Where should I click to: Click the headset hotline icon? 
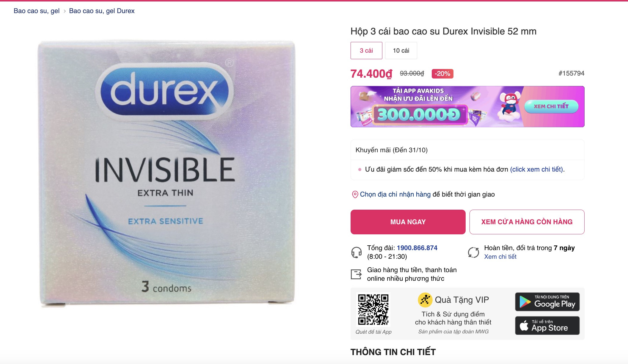click(357, 252)
